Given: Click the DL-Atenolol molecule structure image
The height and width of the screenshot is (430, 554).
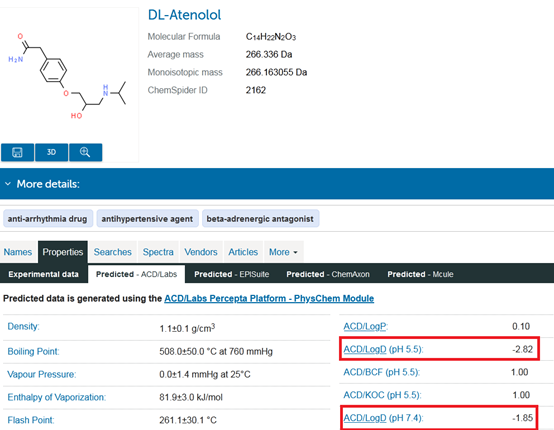Looking at the screenshot, I should pyautogui.click(x=67, y=76).
